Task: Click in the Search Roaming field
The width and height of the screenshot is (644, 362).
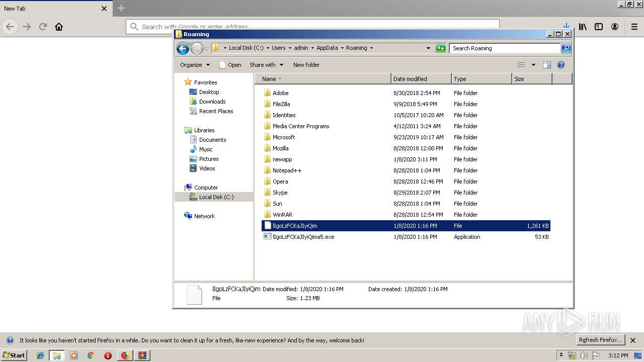Action: coord(504,48)
